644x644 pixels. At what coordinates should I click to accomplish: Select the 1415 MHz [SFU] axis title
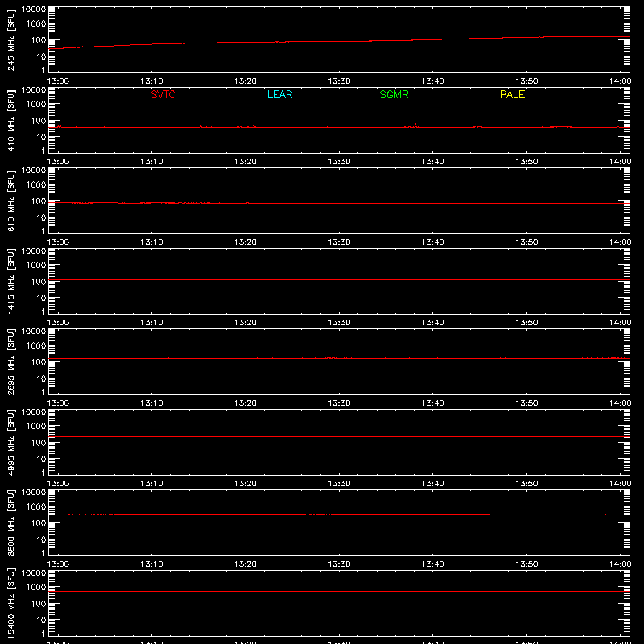pyautogui.click(x=10, y=282)
